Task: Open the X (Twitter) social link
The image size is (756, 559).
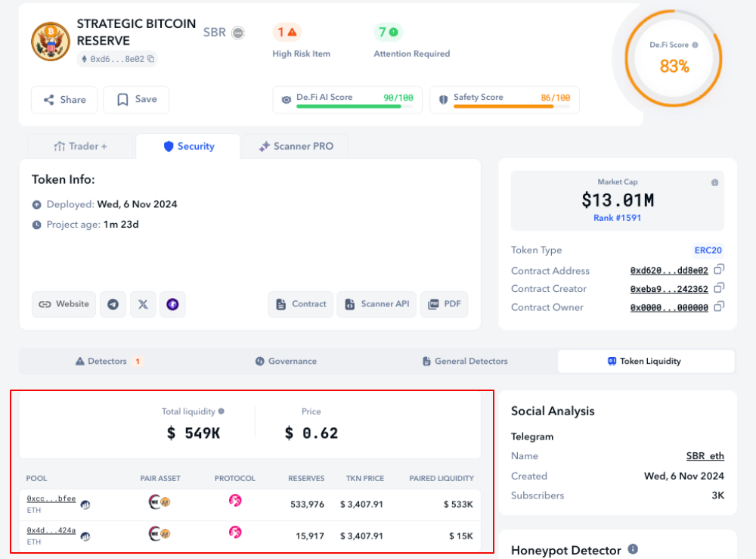Action: (143, 304)
